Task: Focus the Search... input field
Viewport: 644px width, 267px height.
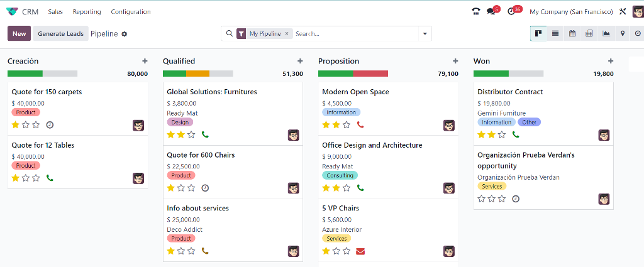Action: point(356,34)
